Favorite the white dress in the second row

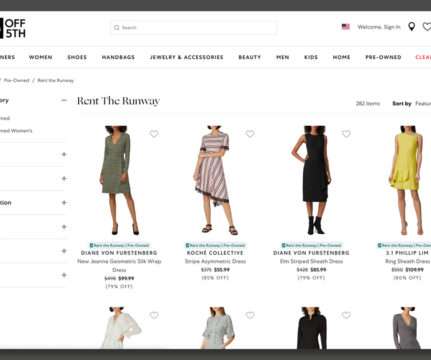[154, 315]
